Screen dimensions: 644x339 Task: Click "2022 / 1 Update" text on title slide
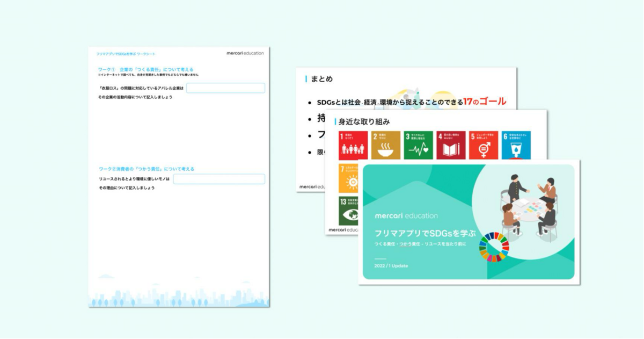[x=391, y=265]
